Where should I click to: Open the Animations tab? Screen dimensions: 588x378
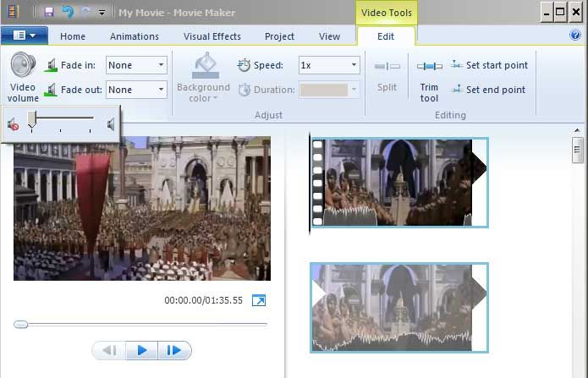pos(135,36)
